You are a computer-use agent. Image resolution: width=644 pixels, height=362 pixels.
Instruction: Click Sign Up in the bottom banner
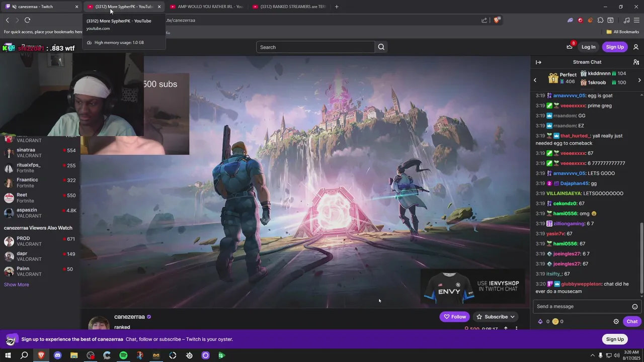click(x=614, y=339)
